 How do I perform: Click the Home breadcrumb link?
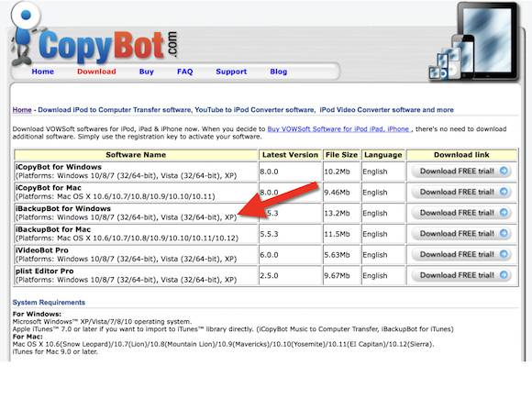tap(22, 110)
